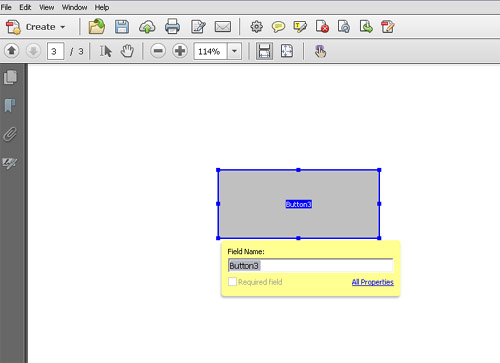Go to the previous page with the up arrow
500x363 pixels.
[x=12, y=51]
